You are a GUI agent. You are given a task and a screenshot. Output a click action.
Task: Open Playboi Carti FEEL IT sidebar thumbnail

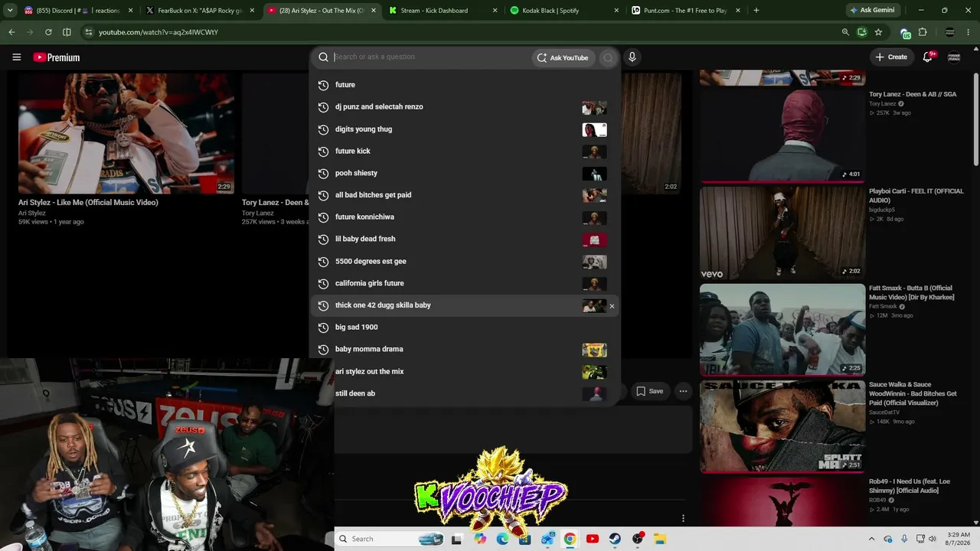point(782,233)
